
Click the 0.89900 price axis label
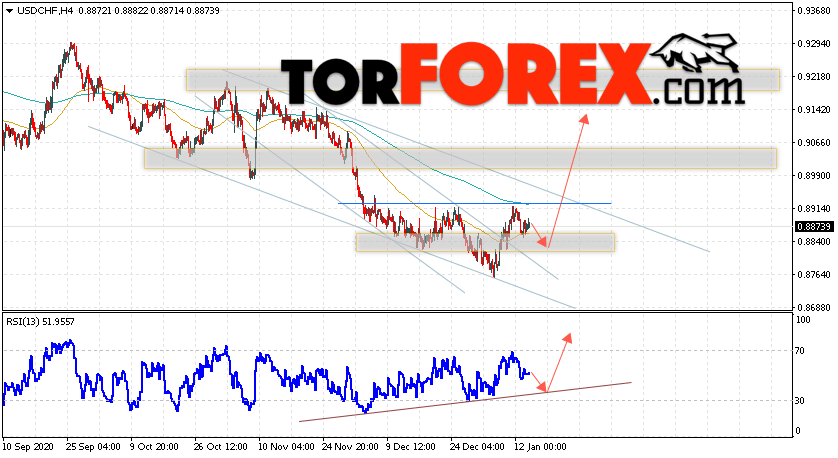coord(814,176)
